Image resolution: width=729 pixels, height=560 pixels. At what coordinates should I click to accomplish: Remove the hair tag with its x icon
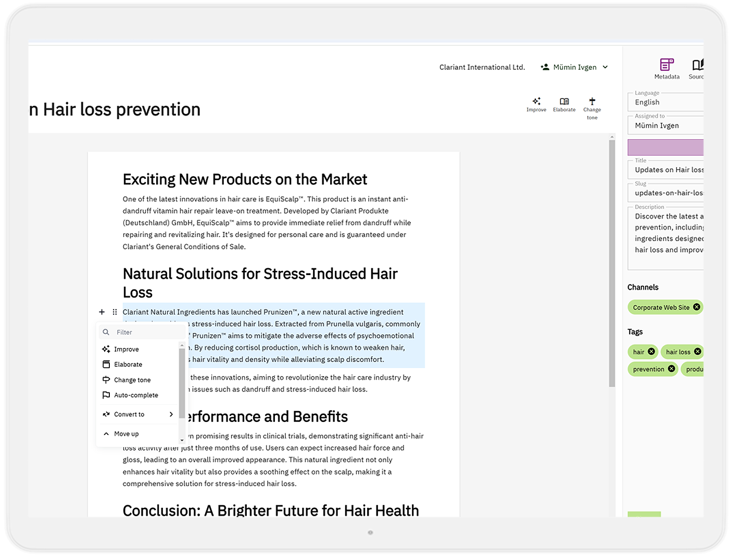coord(651,352)
